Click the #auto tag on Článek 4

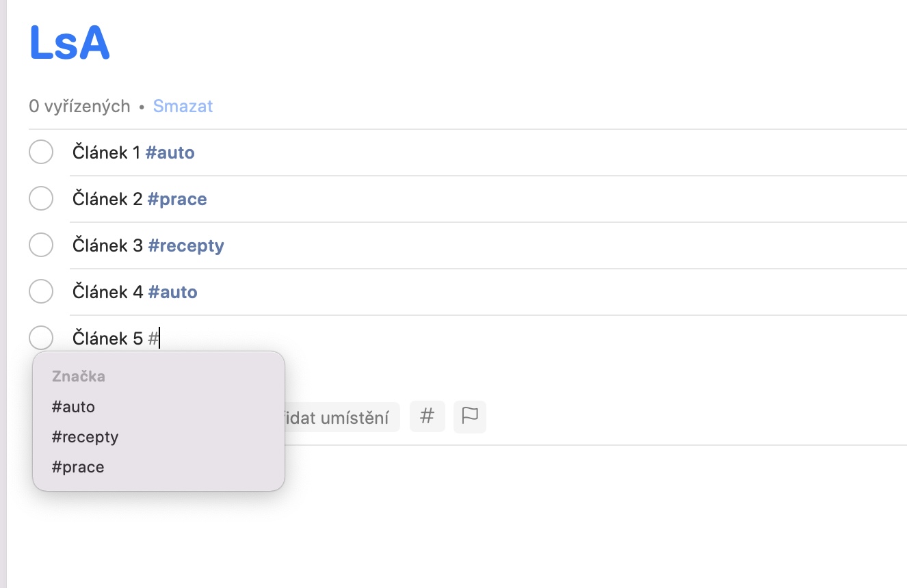172,292
